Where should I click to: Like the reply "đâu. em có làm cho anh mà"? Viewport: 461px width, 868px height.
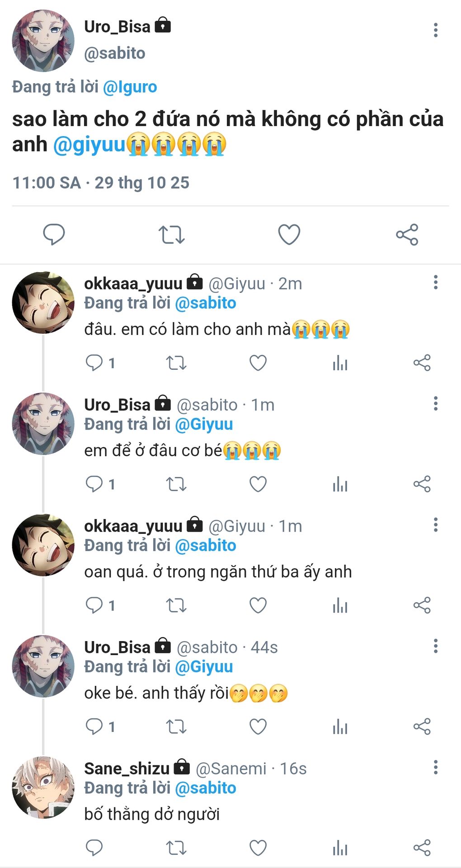pos(258,363)
